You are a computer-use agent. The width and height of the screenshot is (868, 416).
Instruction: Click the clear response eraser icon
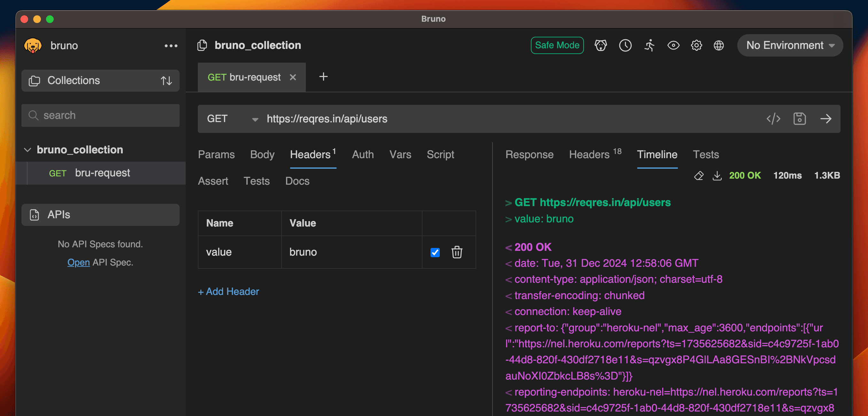point(699,175)
